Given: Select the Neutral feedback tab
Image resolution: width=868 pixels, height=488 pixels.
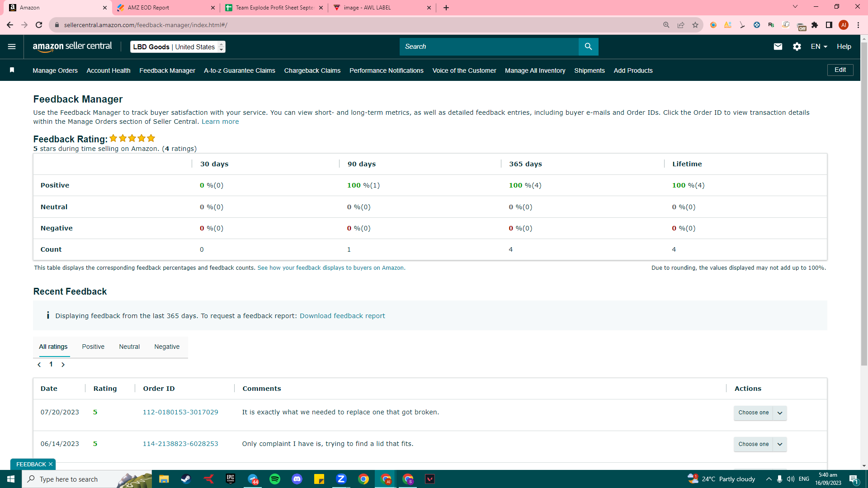Looking at the screenshot, I should (129, 347).
